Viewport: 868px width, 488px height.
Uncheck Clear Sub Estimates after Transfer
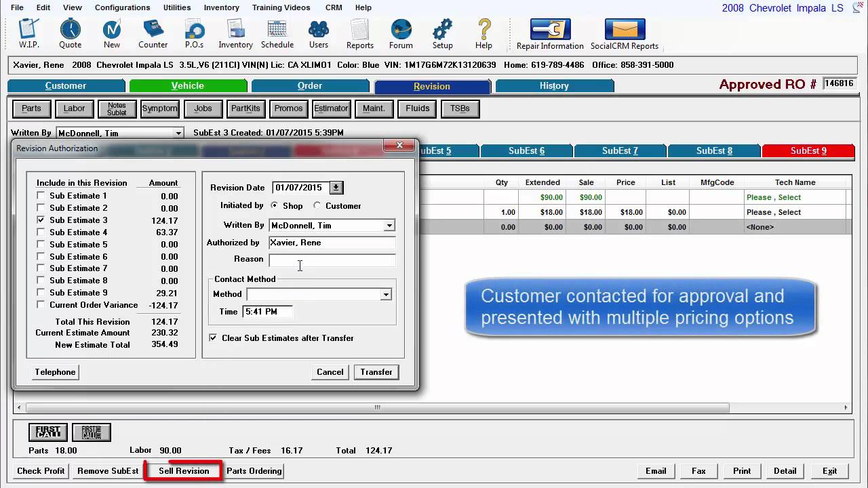pyautogui.click(x=213, y=338)
